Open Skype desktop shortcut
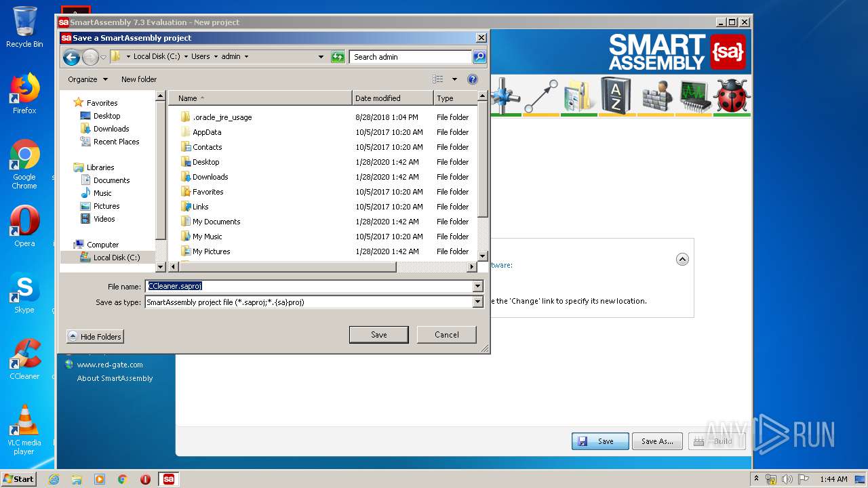Image resolution: width=868 pixels, height=488 pixels. pos(24,293)
